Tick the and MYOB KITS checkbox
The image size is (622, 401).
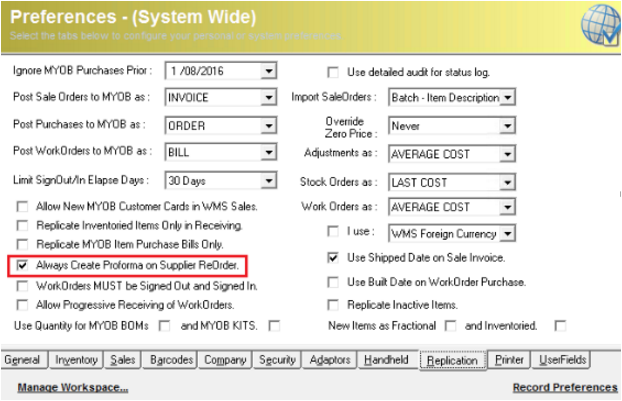click(274, 326)
